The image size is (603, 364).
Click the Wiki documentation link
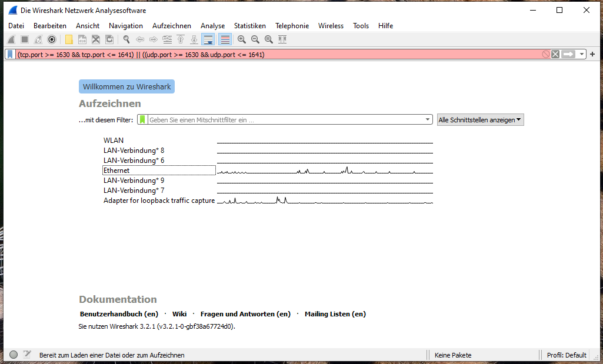179,313
